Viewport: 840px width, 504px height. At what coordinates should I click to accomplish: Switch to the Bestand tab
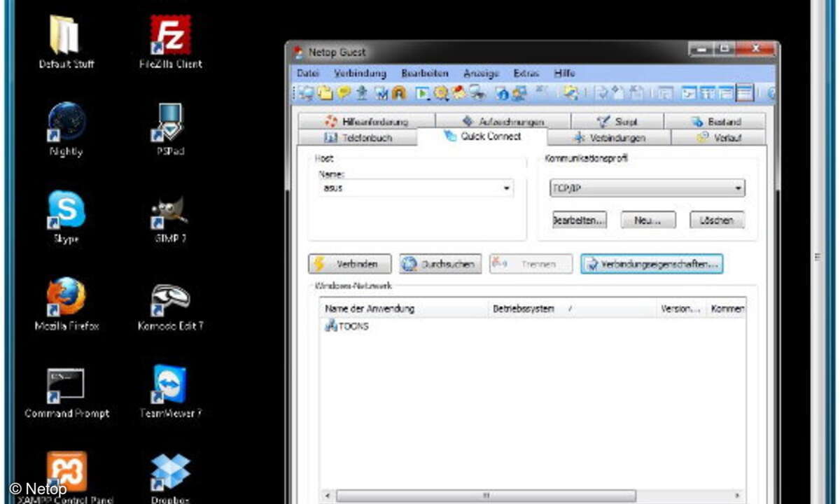click(715, 121)
